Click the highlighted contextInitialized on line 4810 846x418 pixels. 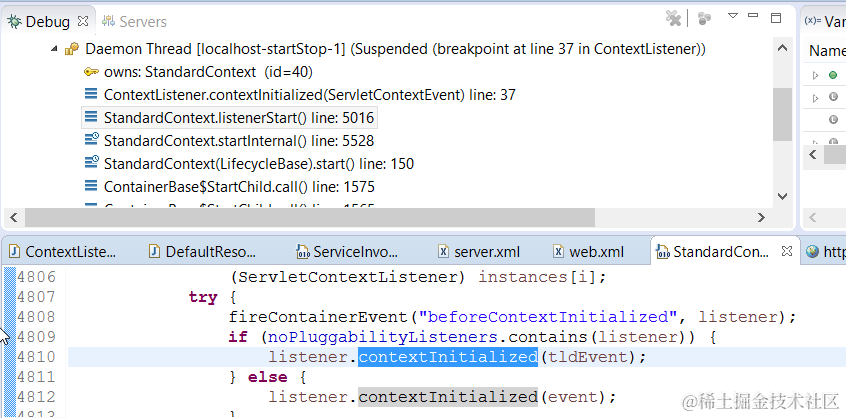point(448,357)
